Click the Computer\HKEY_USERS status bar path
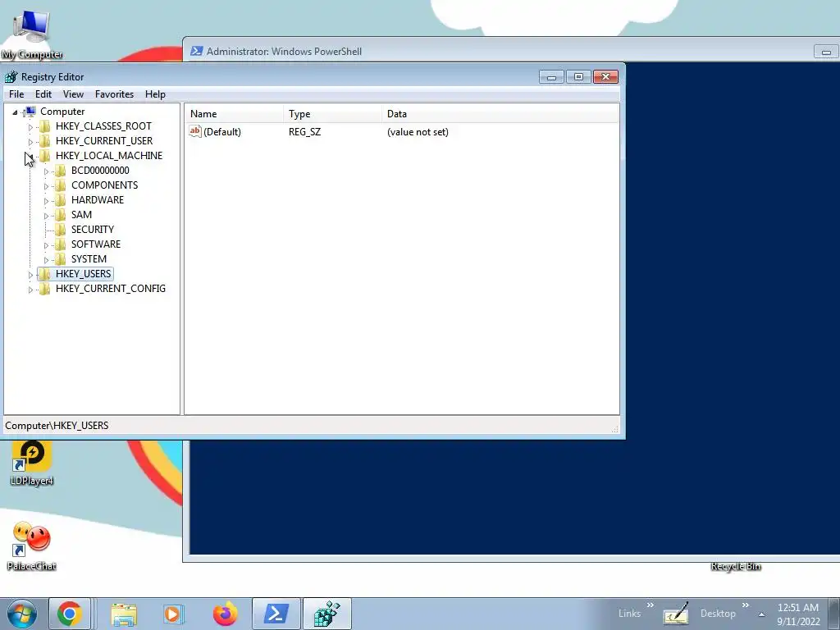 click(57, 426)
